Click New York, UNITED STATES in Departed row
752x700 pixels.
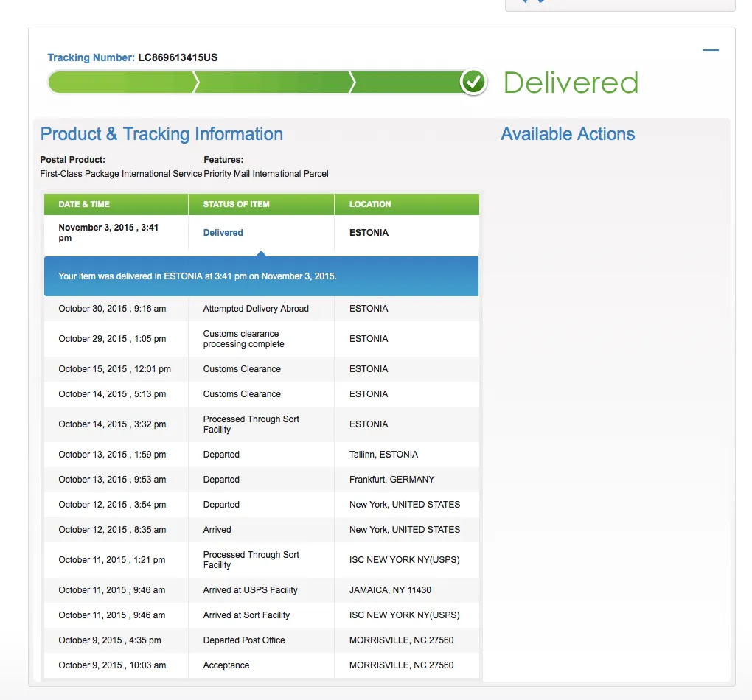[404, 505]
